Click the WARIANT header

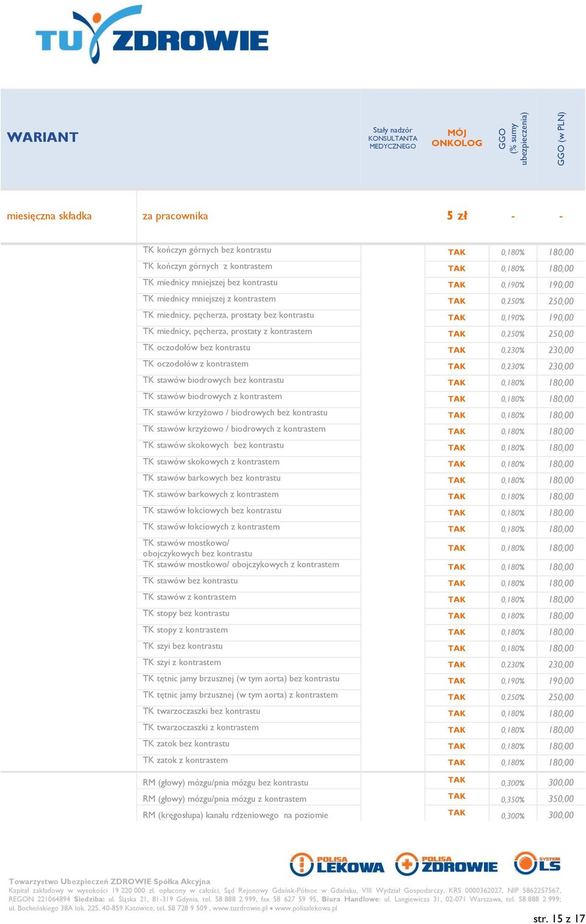coord(43,137)
